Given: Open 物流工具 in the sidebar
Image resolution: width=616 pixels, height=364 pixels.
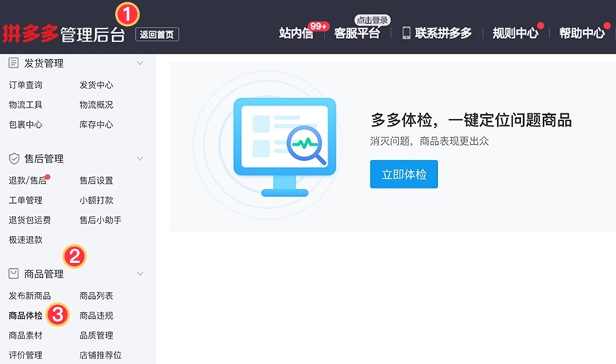Looking at the screenshot, I should click(25, 105).
